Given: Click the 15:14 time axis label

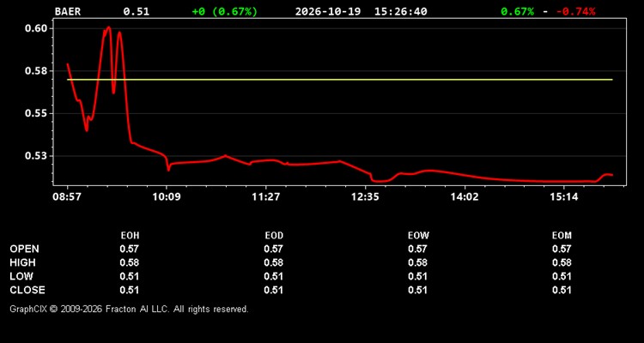Looking at the screenshot, I should (x=564, y=197).
